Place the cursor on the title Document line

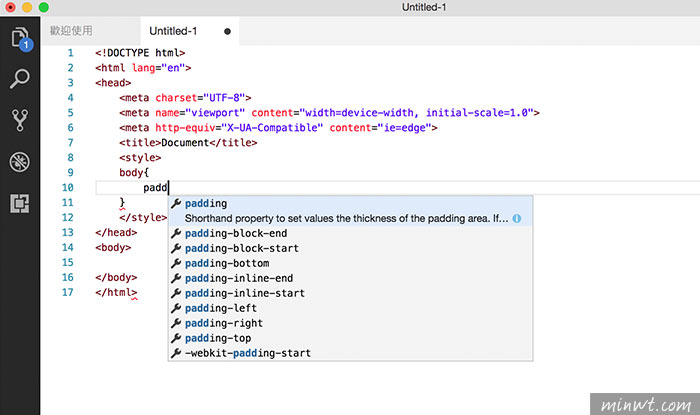188,143
